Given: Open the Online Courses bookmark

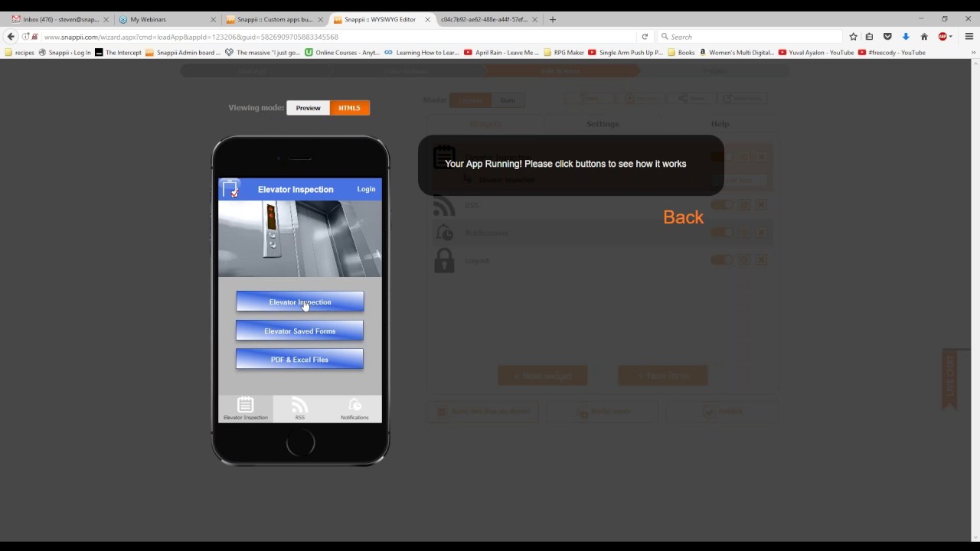Looking at the screenshot, I should coord(342,53).
